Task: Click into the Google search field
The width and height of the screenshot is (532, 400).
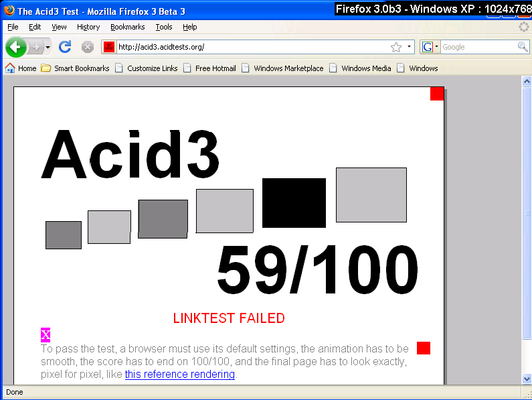Action: pos(478,47)
